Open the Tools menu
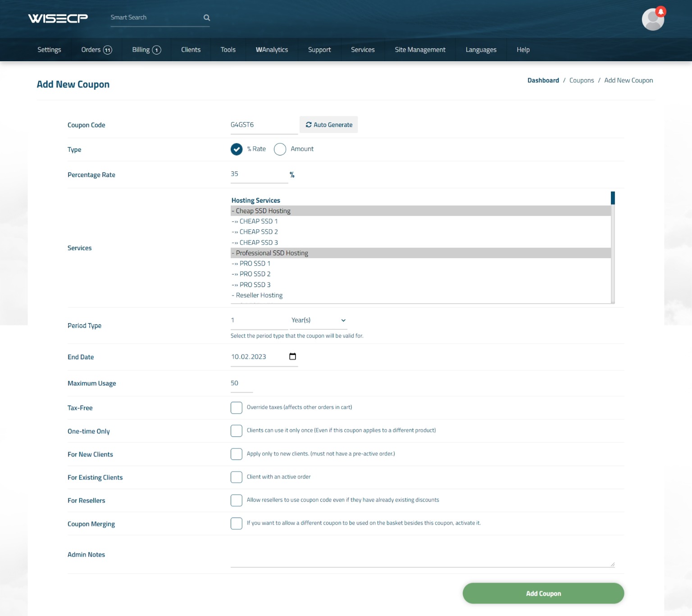The width and height of the screenshot is (692, 616). (x=228, y=50)
